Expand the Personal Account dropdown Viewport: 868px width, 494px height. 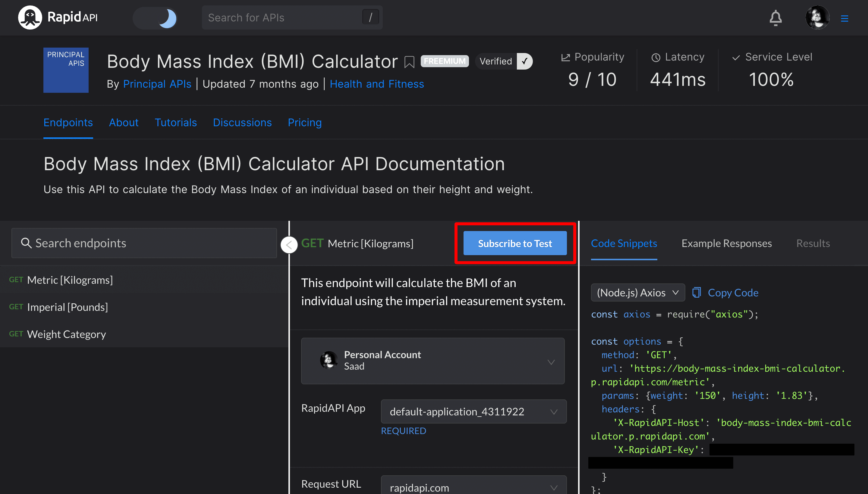click(550, 360)
